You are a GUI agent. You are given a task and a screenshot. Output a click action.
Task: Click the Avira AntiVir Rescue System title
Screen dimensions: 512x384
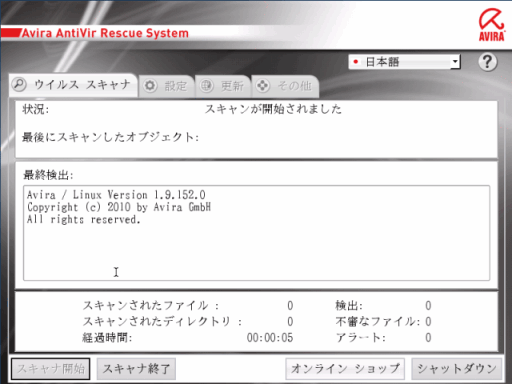click(x=105, y=33)
